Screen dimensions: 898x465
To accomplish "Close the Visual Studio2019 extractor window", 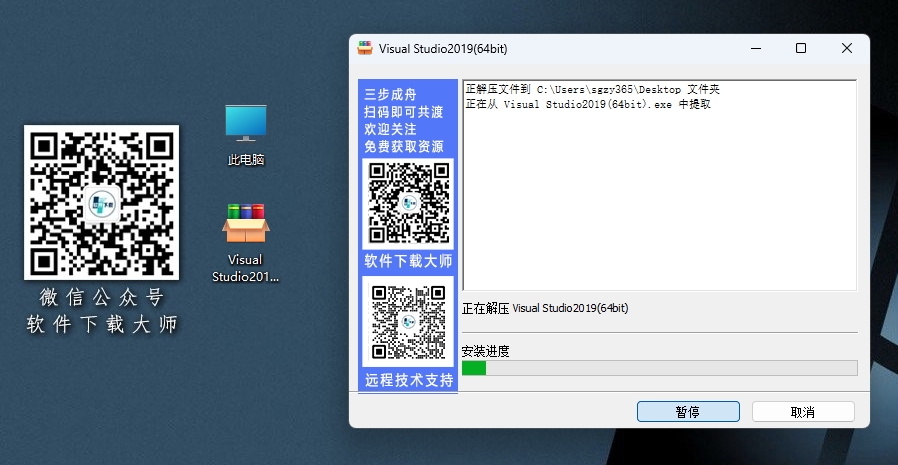I will [x=847, y=48].
